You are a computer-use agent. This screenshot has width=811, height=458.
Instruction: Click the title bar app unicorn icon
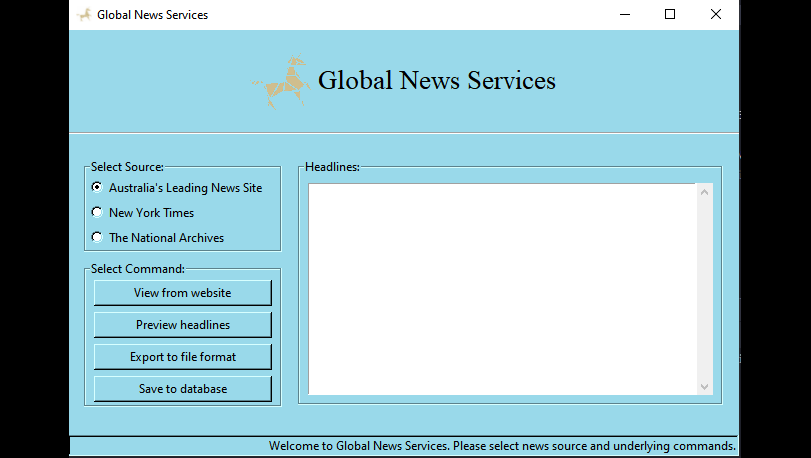coord(84,14)
